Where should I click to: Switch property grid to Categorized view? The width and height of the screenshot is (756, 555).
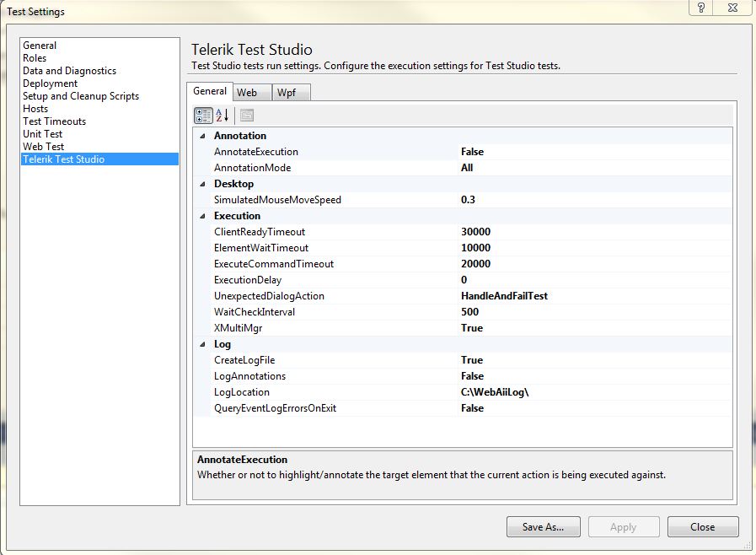(203, 116)
